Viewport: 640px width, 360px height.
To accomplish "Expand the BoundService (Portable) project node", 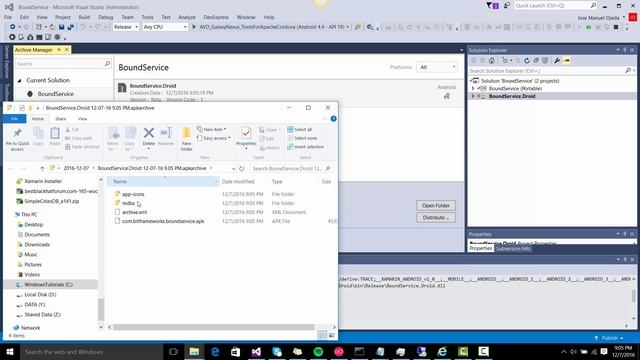I will (x=473, y=89).
